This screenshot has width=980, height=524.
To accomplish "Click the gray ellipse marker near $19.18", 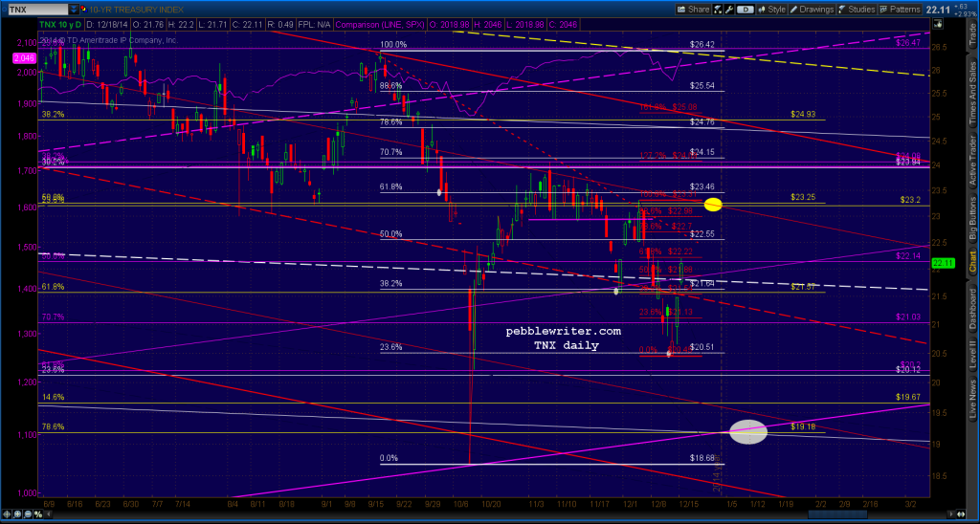I will (x=748, y=432).
